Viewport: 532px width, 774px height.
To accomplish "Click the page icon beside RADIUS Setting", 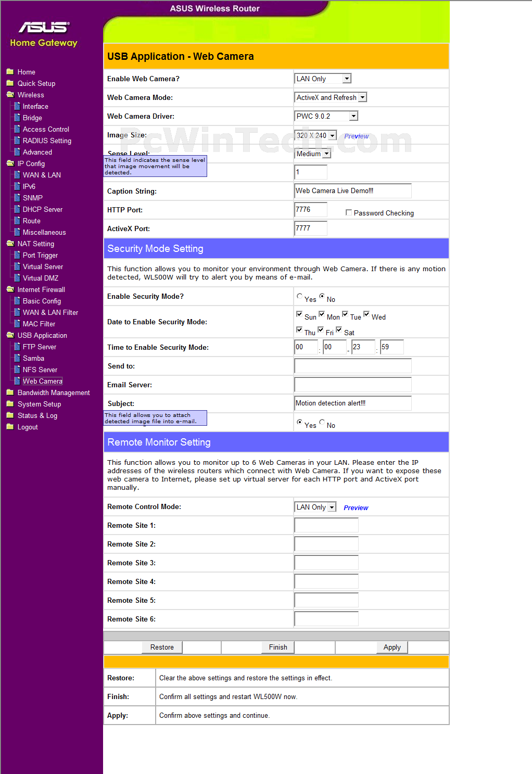I will coord(17,141).
